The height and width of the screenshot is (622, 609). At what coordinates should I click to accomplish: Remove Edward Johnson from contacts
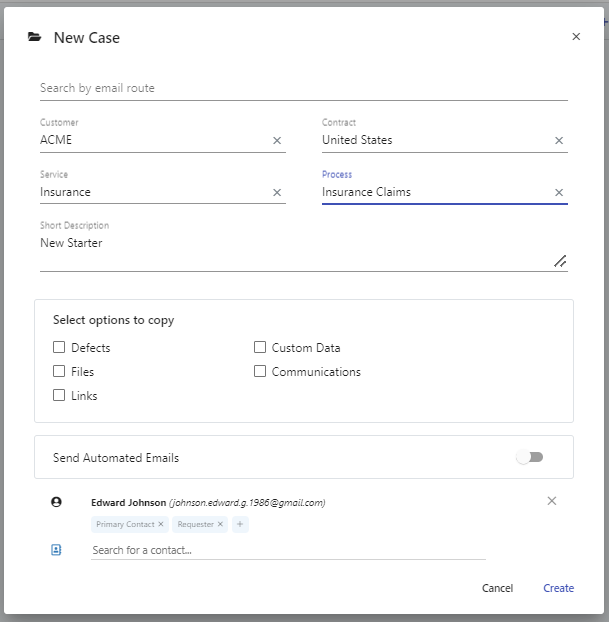tap(552, 501)
